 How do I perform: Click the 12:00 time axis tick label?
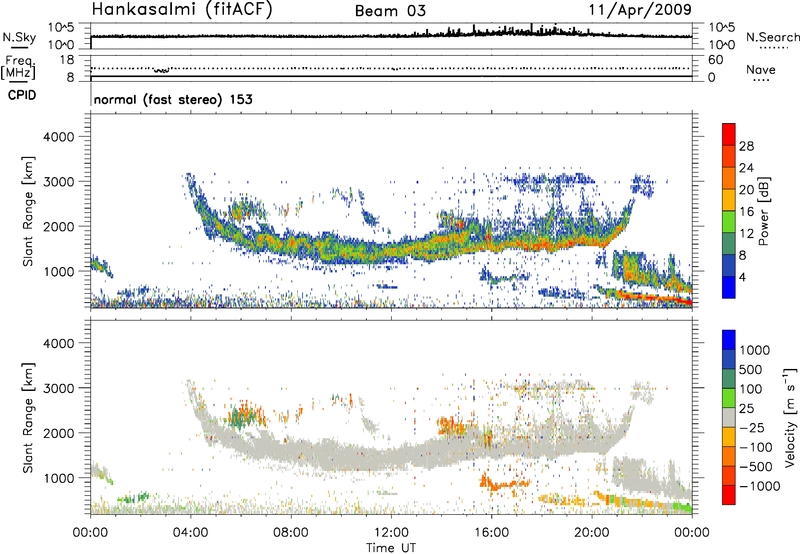point(391,533)
